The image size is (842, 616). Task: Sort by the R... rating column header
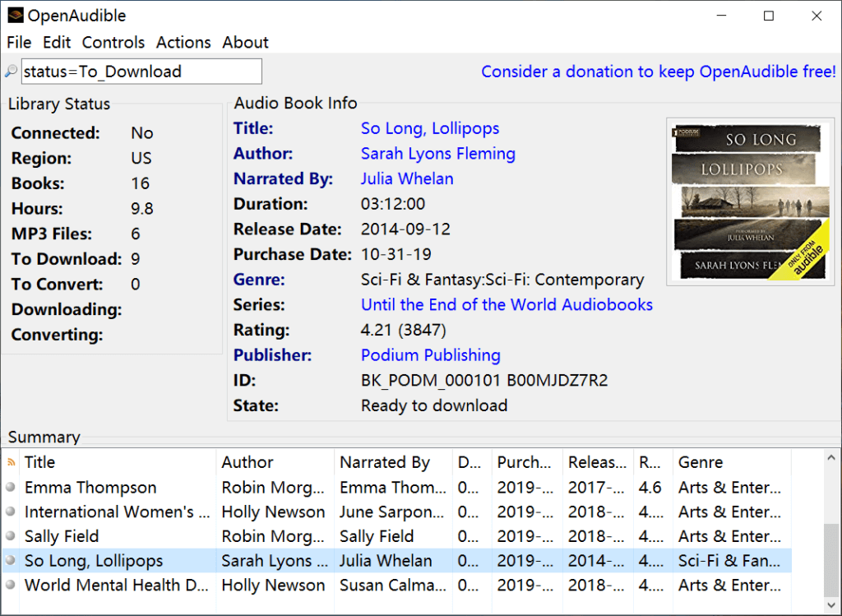653,462
